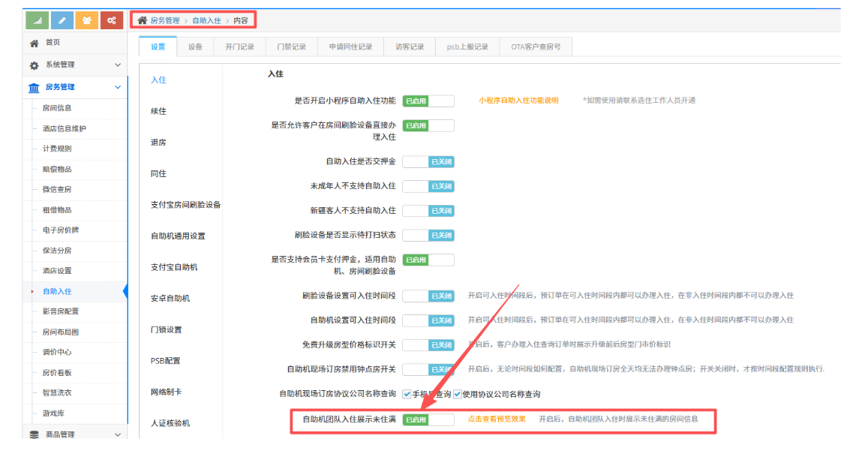This screenshot has width=868, height=451.
Task: Open the 开门记录 tab
Action: click(x=240, y=47)
